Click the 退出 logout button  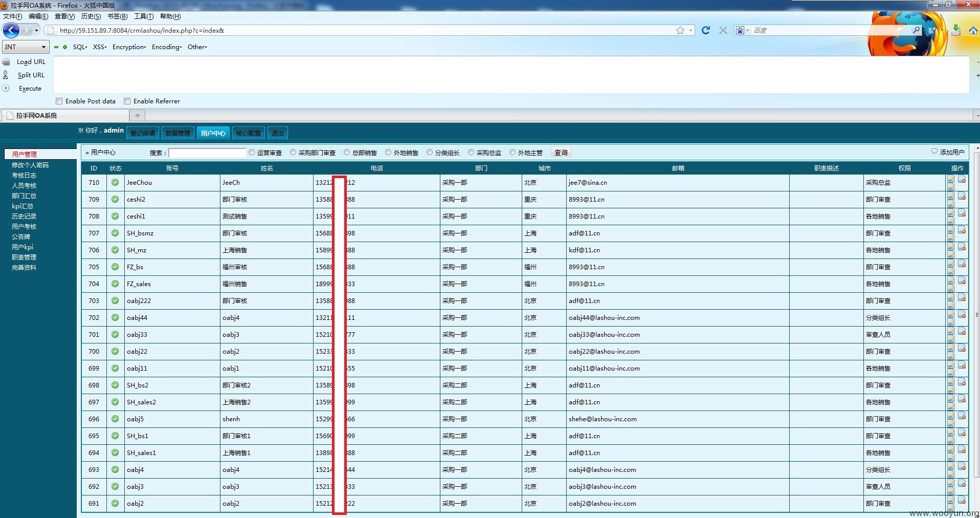click(x=278, y=133)
